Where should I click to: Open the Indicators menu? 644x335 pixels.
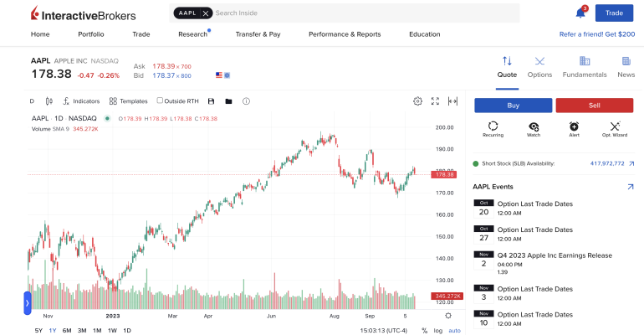tap(81, 101)
